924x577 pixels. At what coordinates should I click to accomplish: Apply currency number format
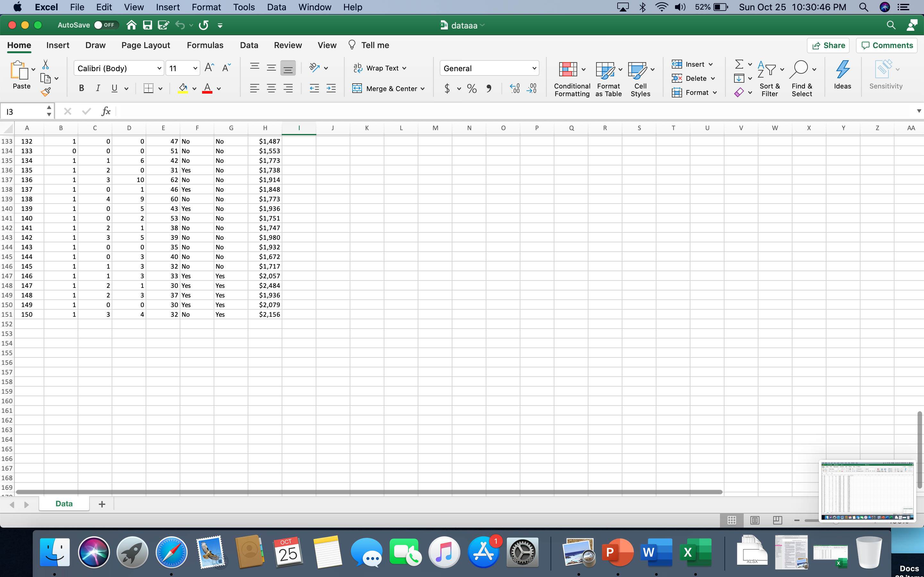coord(447,88)
